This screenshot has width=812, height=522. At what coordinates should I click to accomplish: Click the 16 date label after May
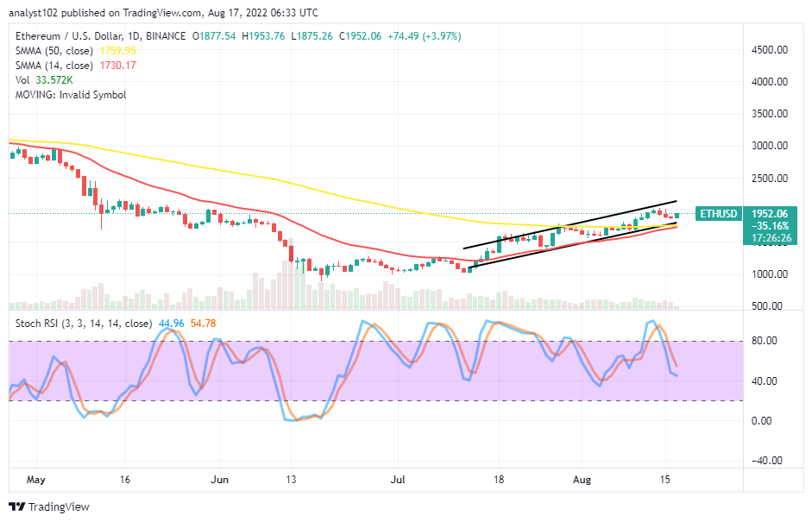(125, 480)
